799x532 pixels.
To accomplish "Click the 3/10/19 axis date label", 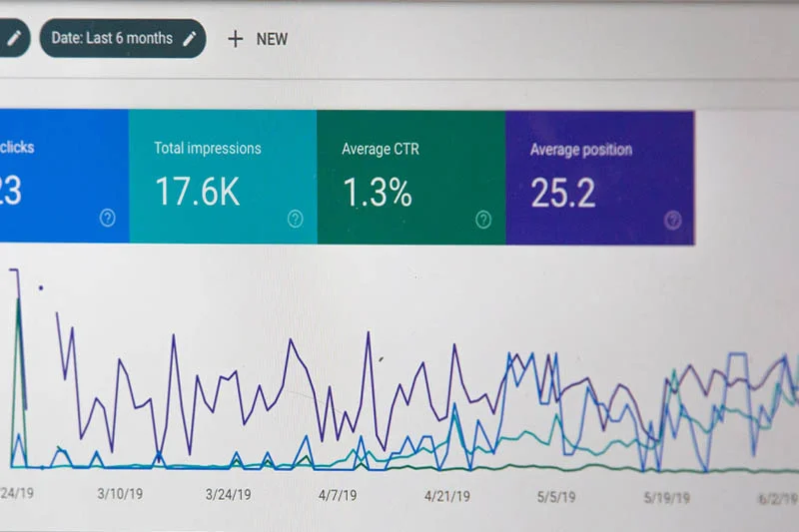I will [120, 494].
